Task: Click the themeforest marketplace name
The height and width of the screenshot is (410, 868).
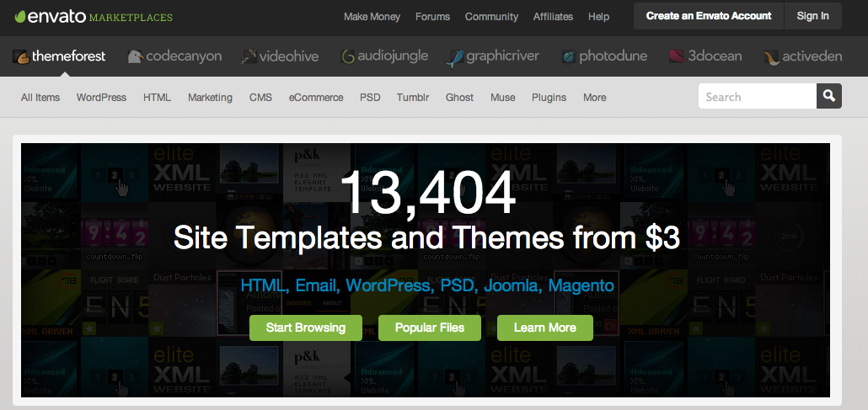Action: pyautogui.click(x=68, y=56)
